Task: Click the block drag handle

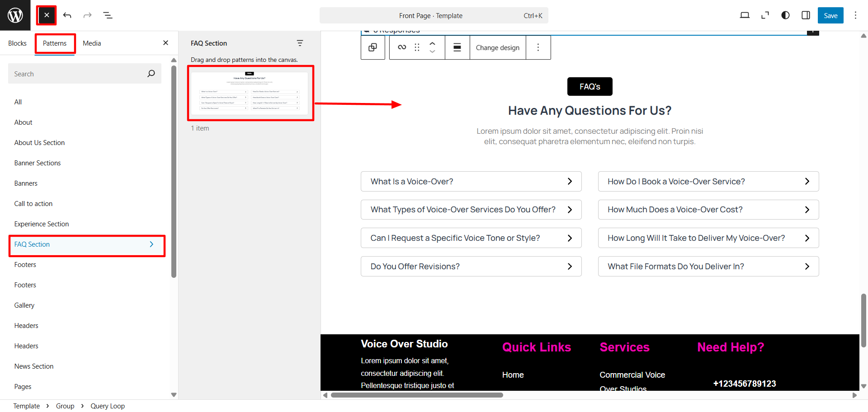Action: (x=417, y=47)
